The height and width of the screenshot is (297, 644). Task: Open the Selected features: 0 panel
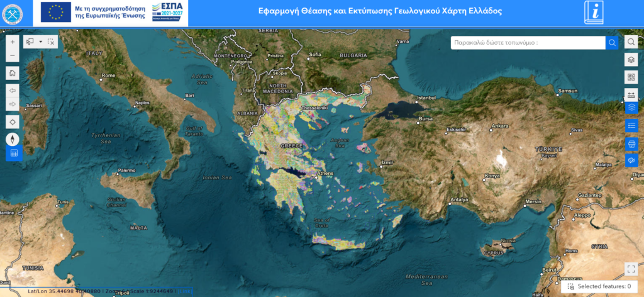coord(599,286)
